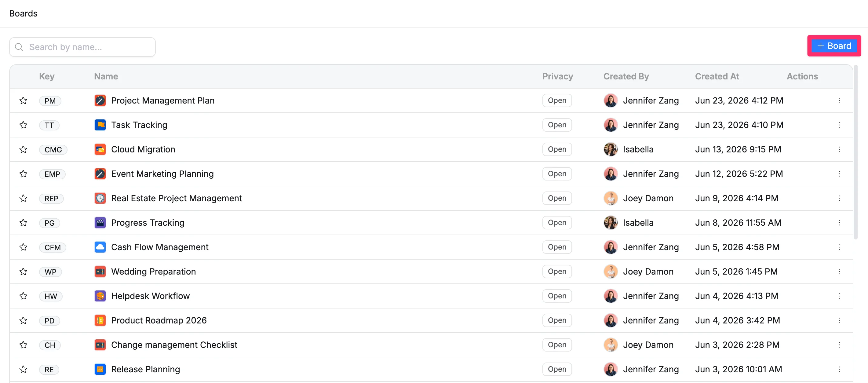Click the Cash Flow Management cloud icon
The image size is (868, 383).
(100, 247)
